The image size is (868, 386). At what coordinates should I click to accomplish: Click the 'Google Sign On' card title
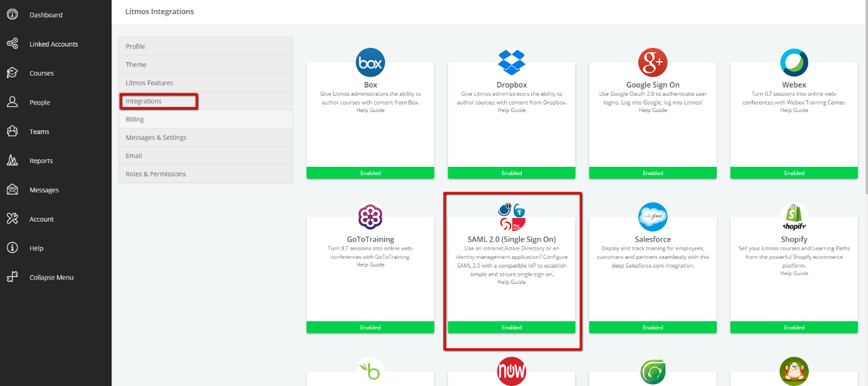coord(653,85)
